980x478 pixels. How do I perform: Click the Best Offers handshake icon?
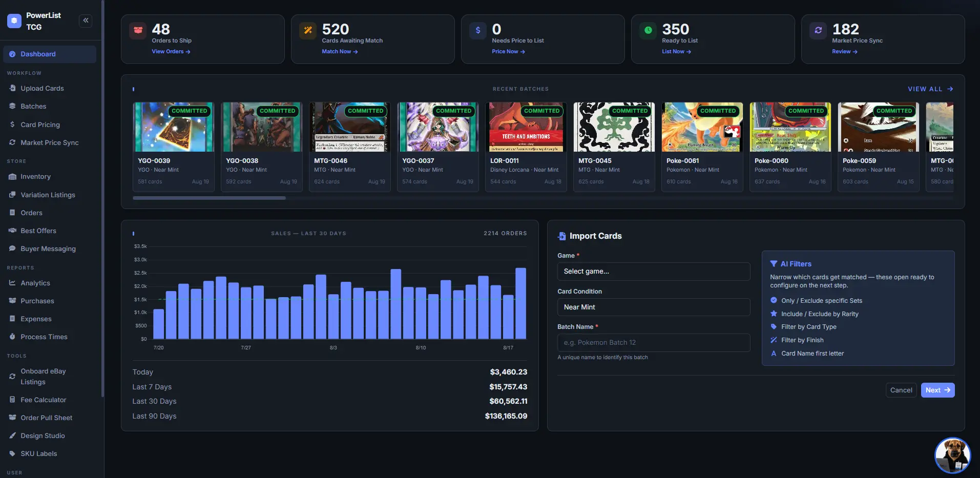coord(12,231)
